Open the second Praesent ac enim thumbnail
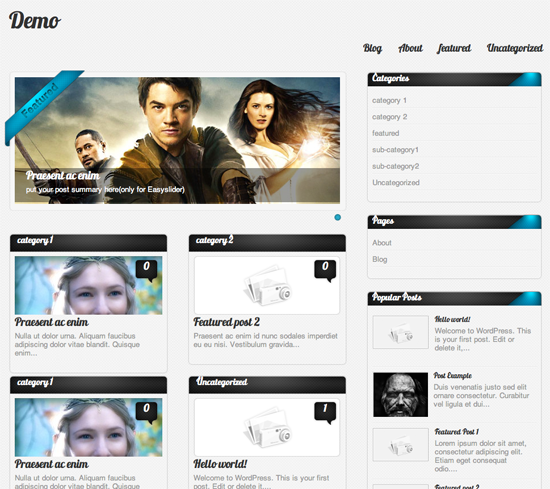 [88, 427]
